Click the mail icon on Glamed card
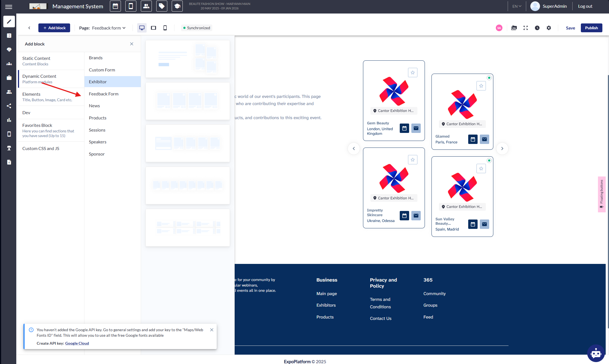Screen dimensions: 609x364 coord(484,139)
